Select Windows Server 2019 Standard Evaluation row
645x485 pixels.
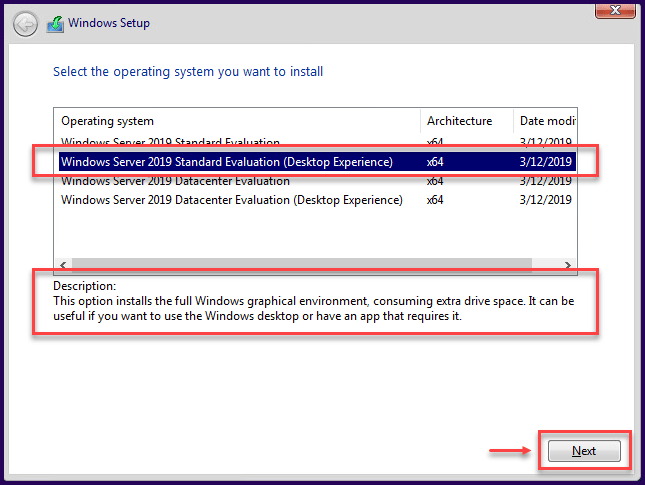point(317,142)
